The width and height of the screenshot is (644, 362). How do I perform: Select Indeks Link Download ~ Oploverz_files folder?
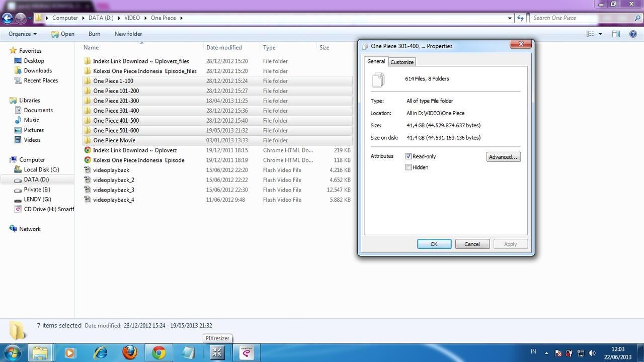coord(217,61)
